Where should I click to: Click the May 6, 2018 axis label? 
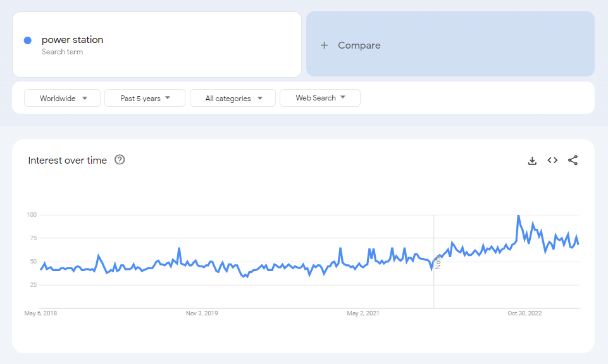click(x=40, y=313)
